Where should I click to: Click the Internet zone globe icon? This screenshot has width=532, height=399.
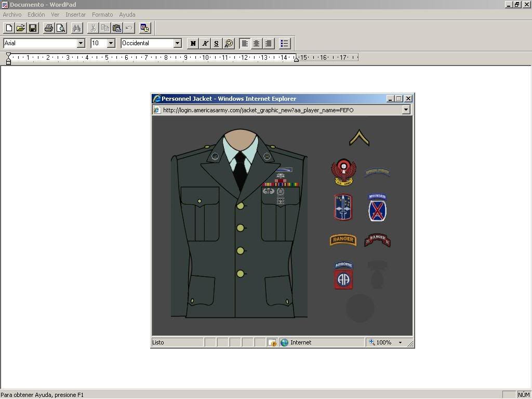click(284, 342)
